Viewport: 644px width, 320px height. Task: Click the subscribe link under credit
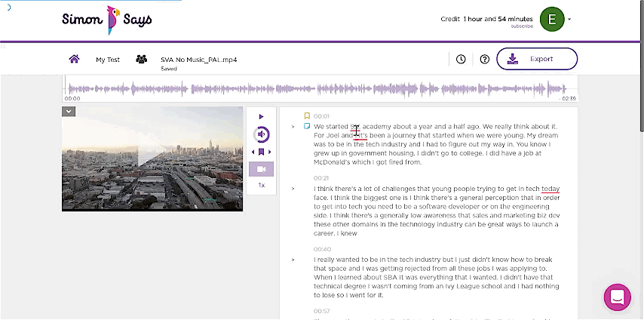pos(522,26)
